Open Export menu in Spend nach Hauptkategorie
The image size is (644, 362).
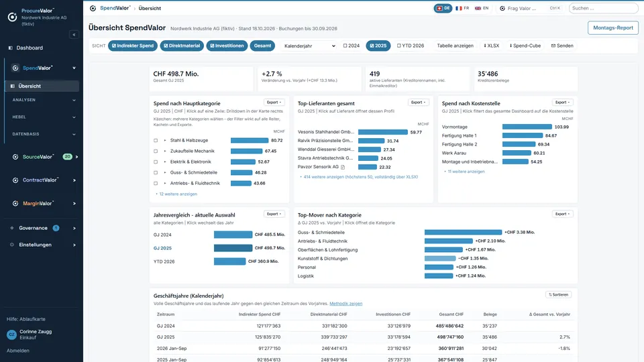[x=274, y=102]
